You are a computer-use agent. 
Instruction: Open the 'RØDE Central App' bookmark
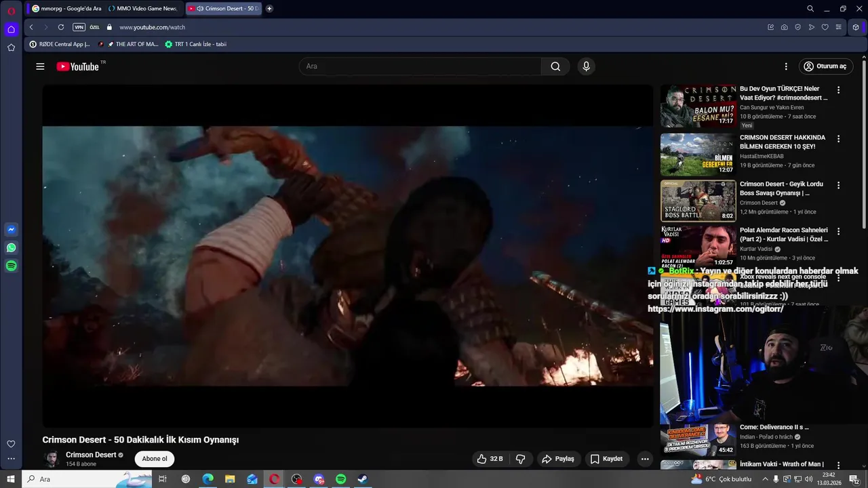click(x=60, y=44)
